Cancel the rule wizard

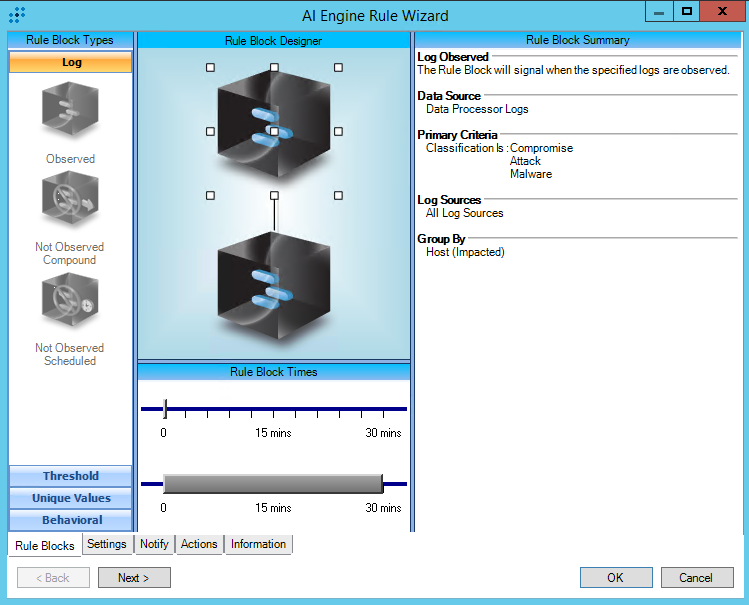(x=696, y=578)
